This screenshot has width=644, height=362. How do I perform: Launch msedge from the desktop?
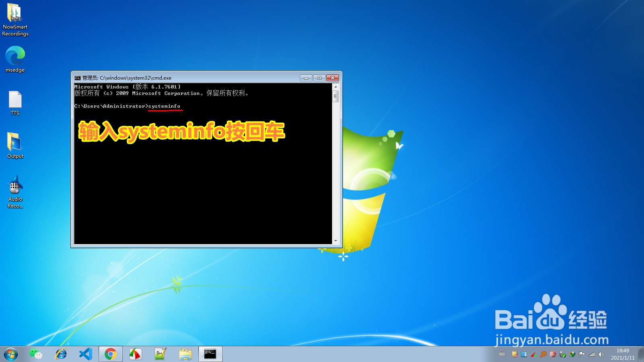15,59
